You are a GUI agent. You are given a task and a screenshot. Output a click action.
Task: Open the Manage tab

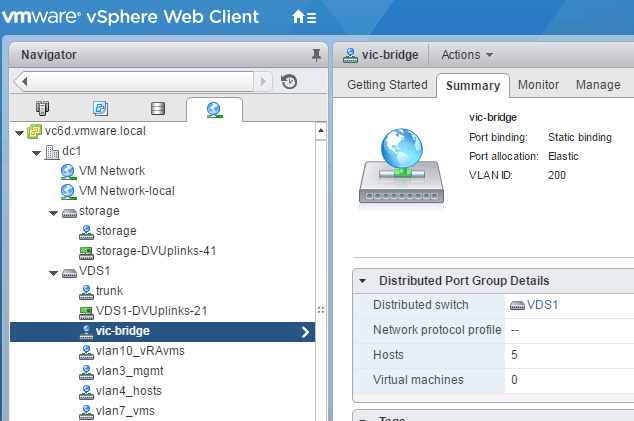tap(597, 85)
